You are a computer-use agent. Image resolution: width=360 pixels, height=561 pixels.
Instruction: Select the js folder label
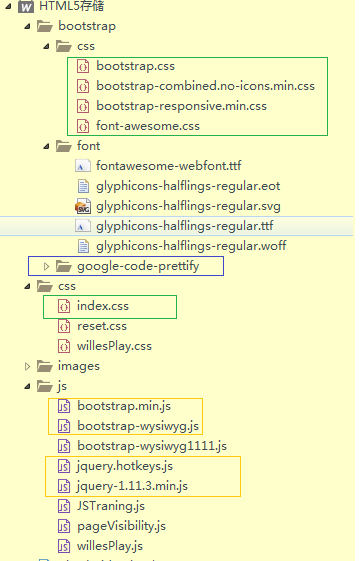pos(62,386)
